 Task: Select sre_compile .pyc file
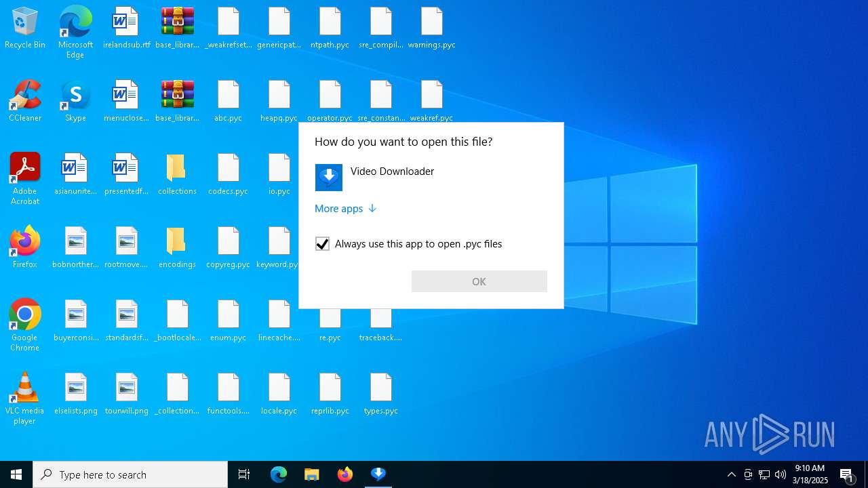(381, 28)
